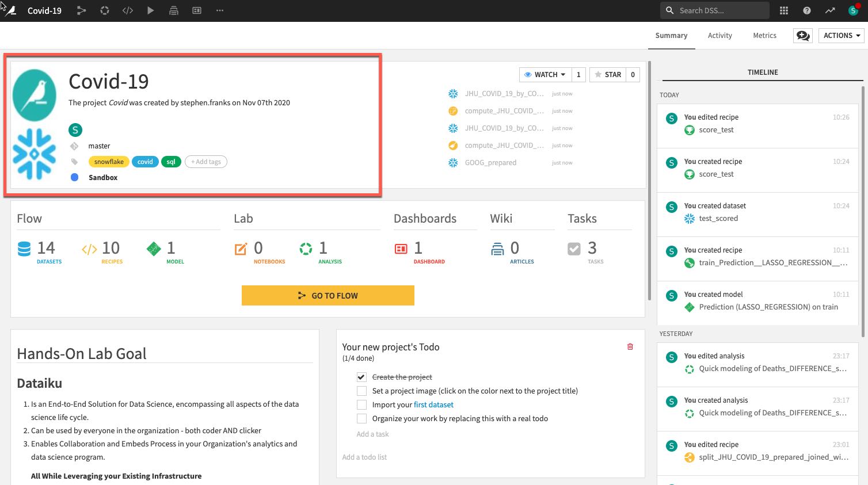Check 'Set a project image' task

[361, 391]
